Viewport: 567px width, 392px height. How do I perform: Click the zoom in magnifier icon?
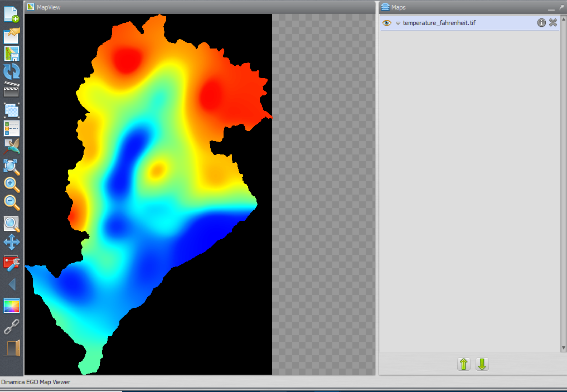coord(12,185)
